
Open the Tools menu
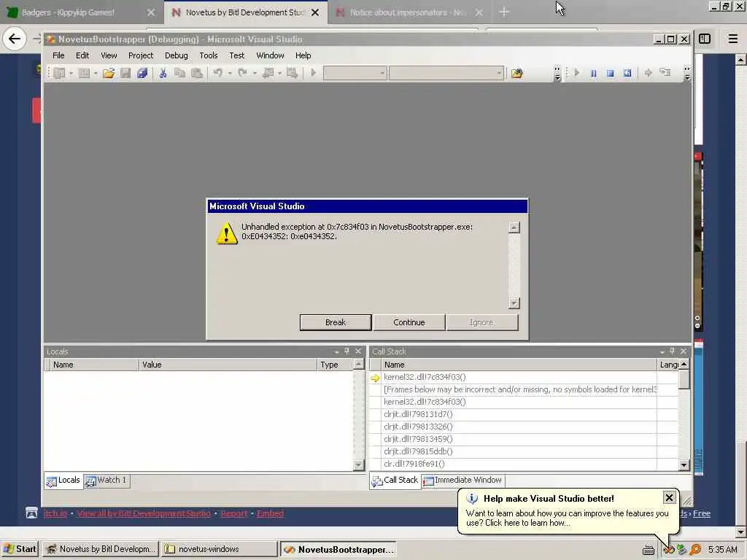point(208,55)
